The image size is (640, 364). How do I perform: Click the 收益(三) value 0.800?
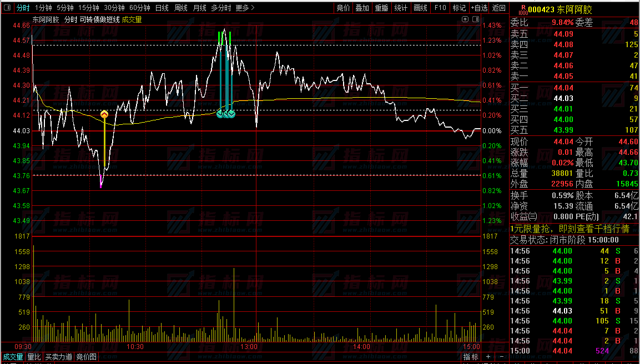[563, 217]
